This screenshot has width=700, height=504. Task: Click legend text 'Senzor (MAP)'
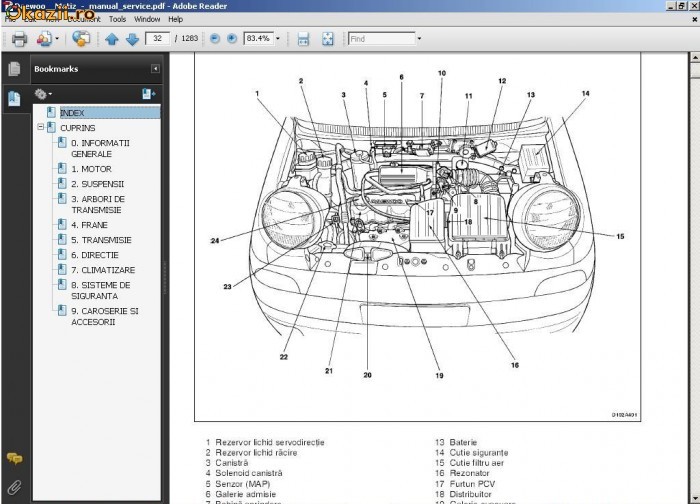[242, 484]
